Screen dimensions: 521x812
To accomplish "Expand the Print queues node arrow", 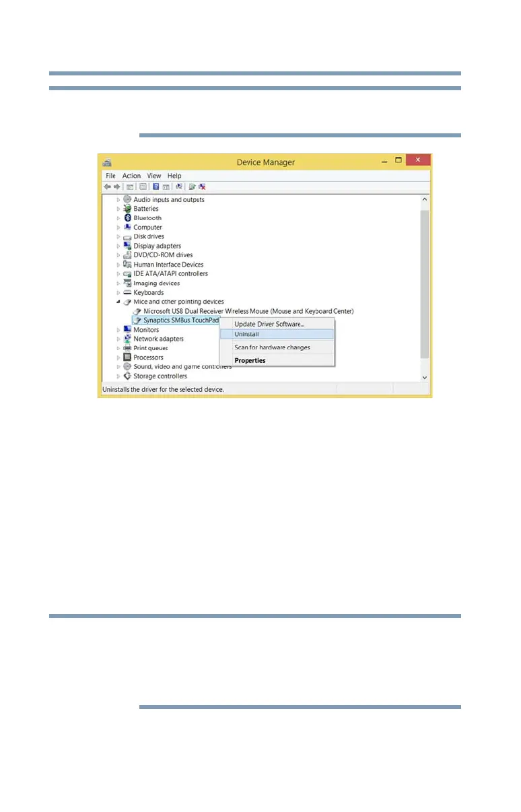I will [x=118, y=349].
